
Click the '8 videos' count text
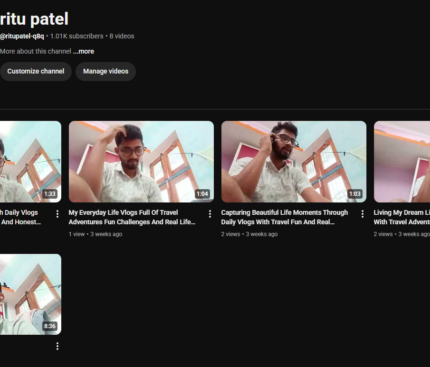click(x=122, y=36)
